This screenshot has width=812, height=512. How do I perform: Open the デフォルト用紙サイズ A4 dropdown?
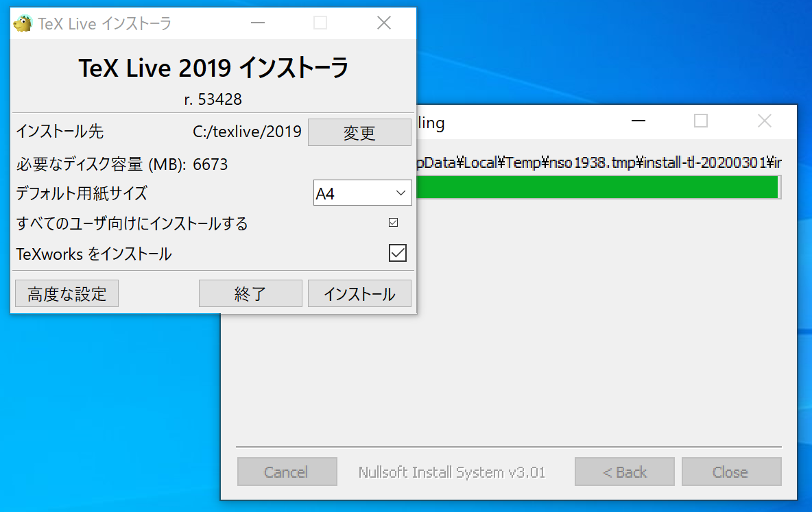point(362,193)
